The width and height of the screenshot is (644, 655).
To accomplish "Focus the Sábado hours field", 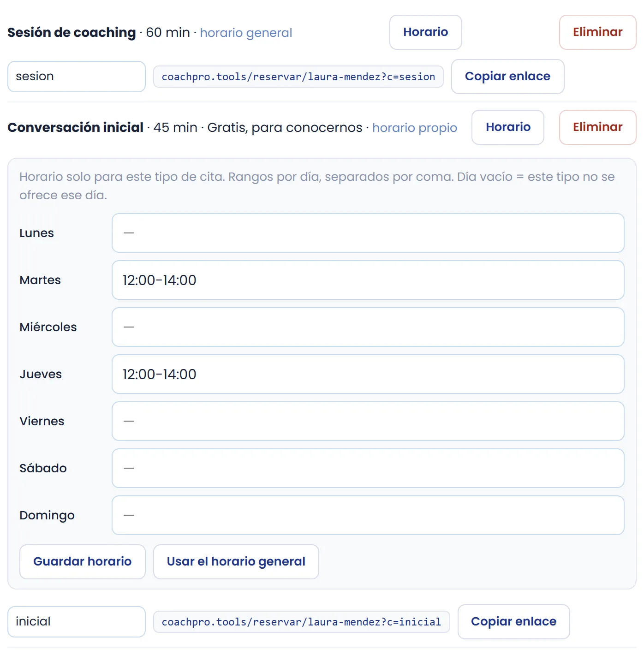I will pyautogui.click(x=368, y=468).
